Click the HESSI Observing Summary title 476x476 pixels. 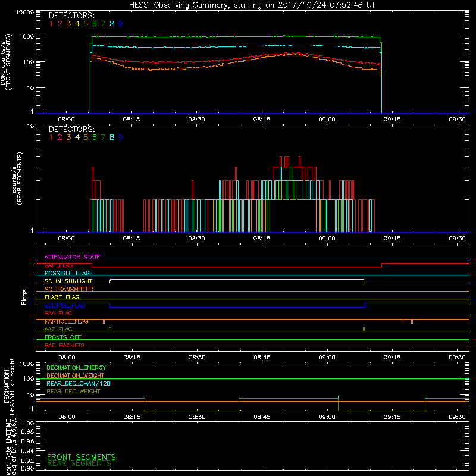[x=252, y=5]
